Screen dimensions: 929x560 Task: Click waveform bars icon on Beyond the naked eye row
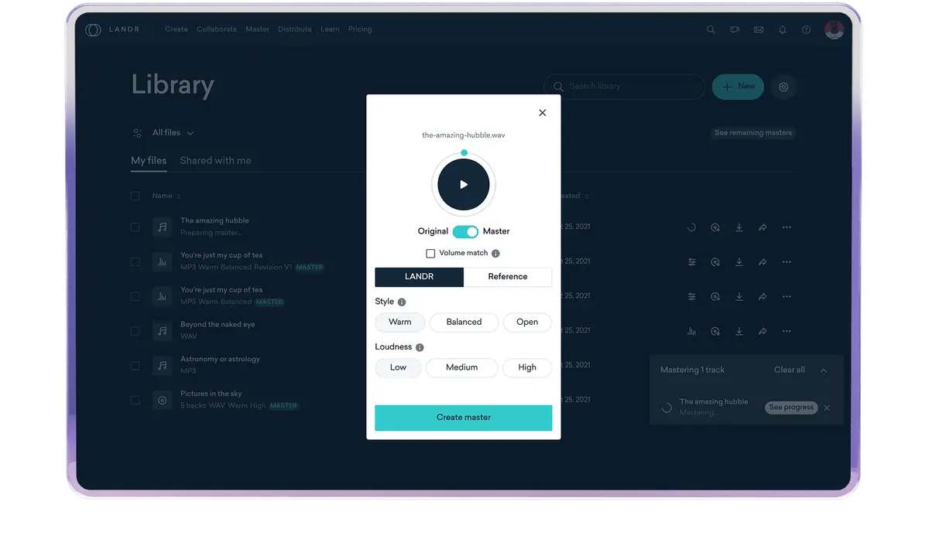(x=692, y=331)
